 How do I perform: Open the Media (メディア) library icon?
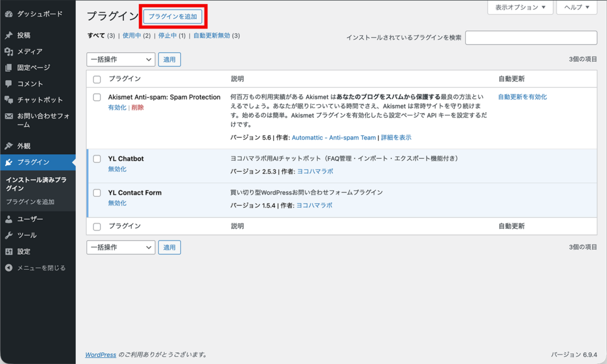8,53
